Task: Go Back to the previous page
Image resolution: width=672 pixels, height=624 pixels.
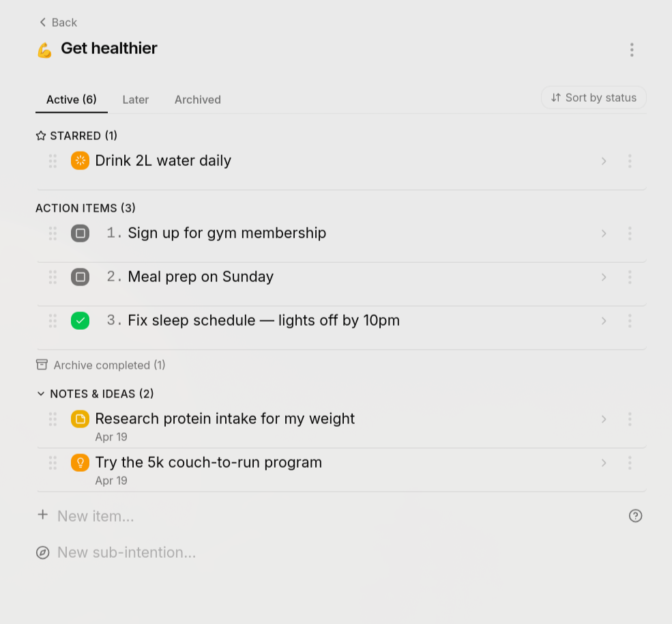Action: point(58,23)
